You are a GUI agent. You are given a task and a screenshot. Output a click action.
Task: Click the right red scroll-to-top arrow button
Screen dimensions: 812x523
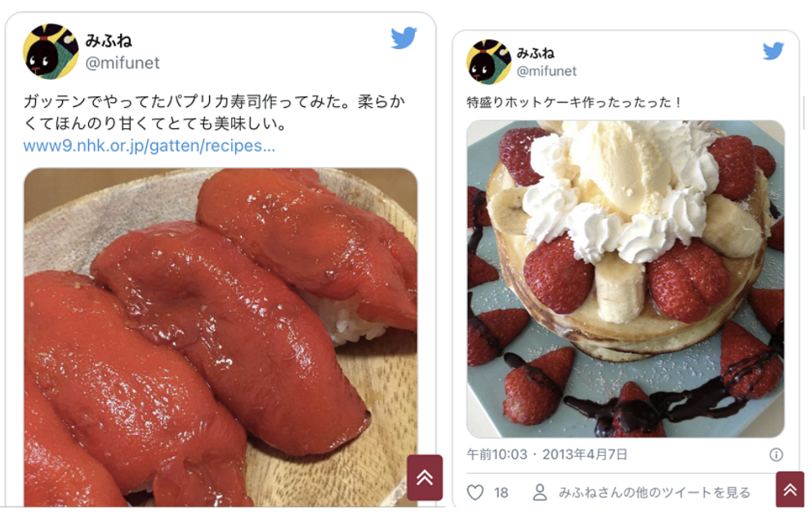coord(790,489)
